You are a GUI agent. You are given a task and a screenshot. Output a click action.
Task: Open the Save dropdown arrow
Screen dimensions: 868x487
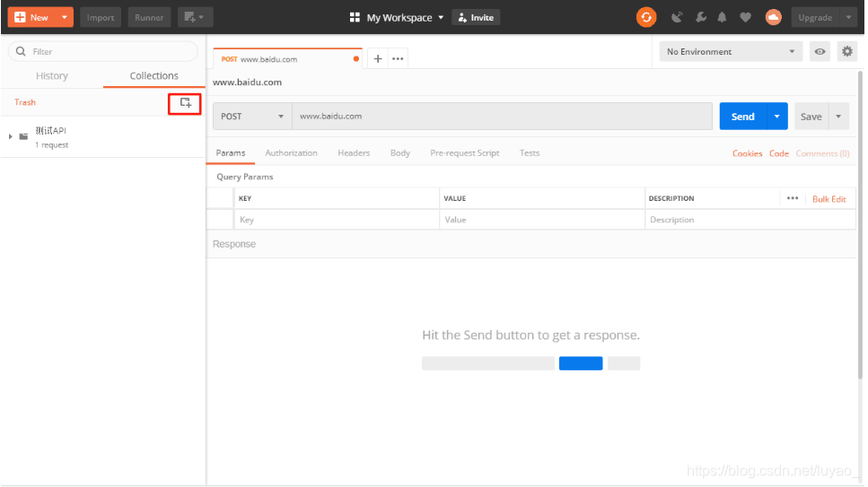pyautogui.click(x=838, y=117)
